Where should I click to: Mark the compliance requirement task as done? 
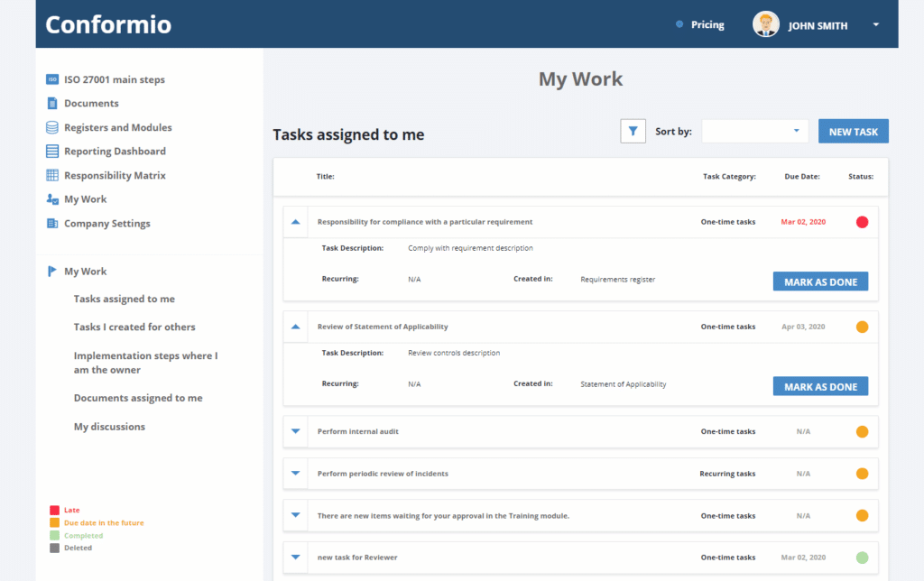[x=820, y=281]
